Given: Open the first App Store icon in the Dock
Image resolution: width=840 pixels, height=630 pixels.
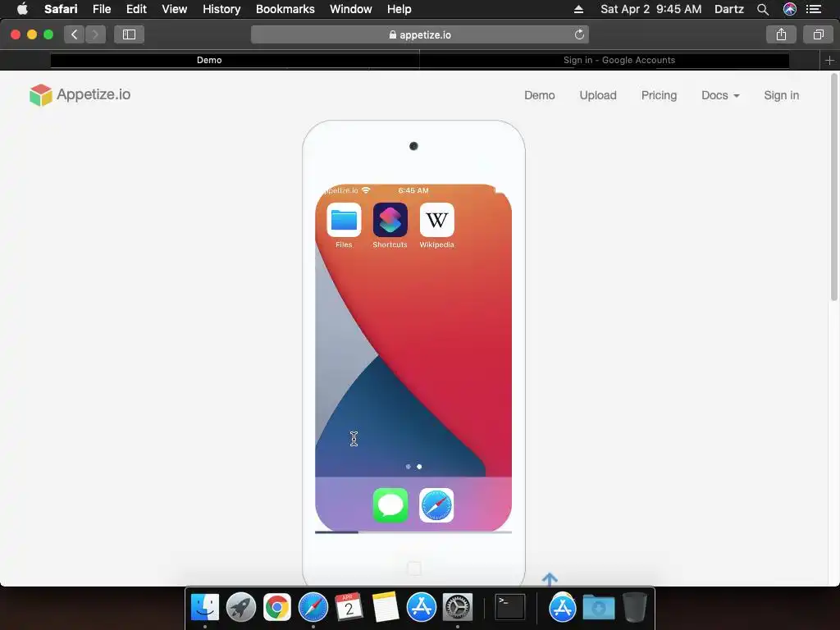Looking at the screenshot, I should tap(421, 608).
